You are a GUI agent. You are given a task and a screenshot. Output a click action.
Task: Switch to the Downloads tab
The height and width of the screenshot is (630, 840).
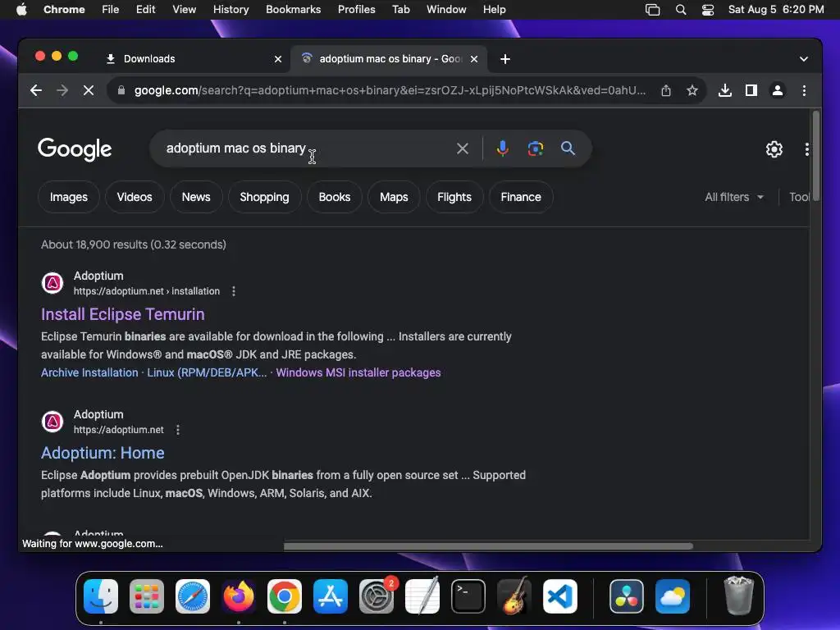coord(193,59)
